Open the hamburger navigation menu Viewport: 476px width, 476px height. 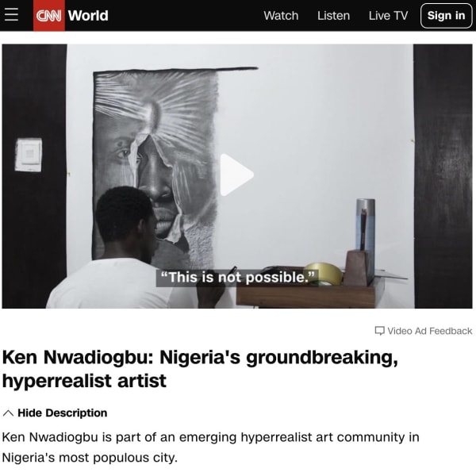(12, 15)
